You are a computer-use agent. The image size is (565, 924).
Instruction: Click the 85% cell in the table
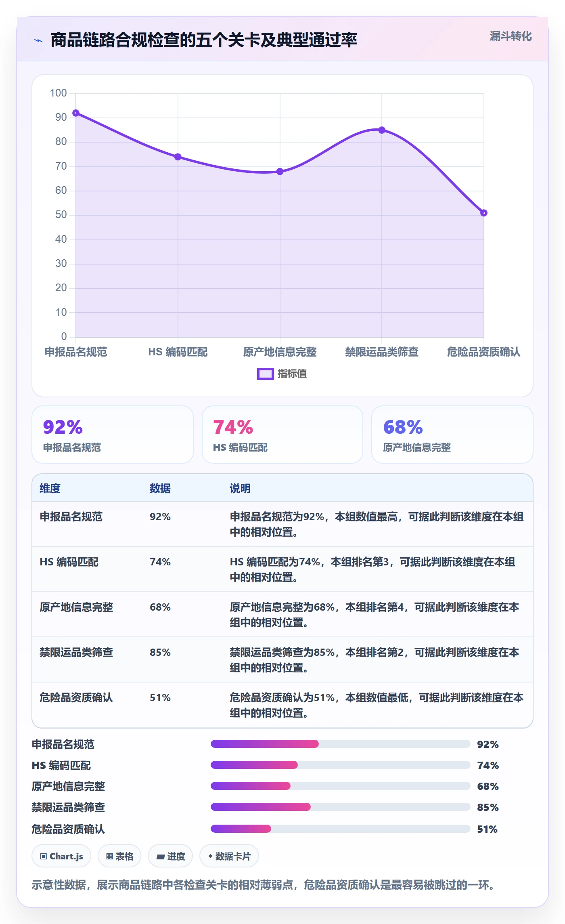(x=160, y=652)
